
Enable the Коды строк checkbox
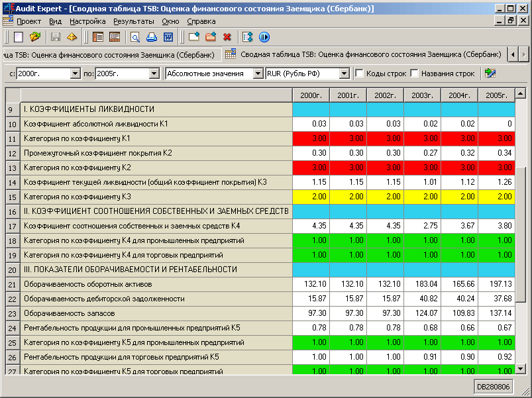click(360, 74)
